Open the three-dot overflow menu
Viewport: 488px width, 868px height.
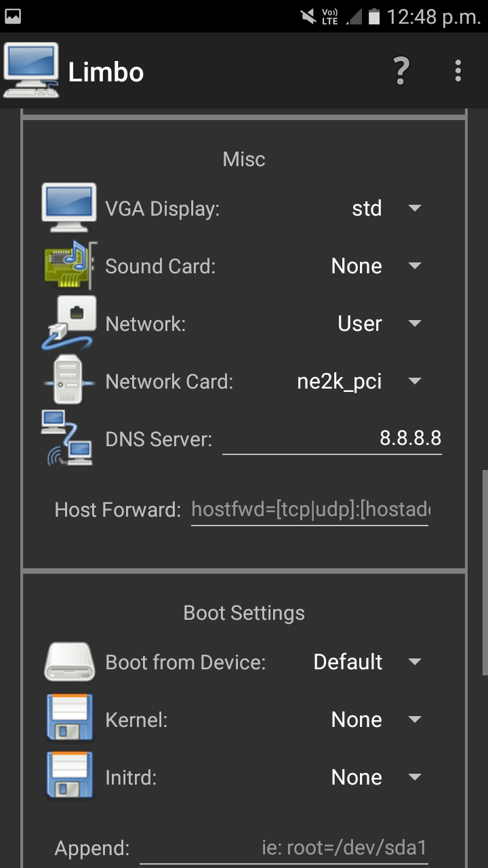pos(458,71)
